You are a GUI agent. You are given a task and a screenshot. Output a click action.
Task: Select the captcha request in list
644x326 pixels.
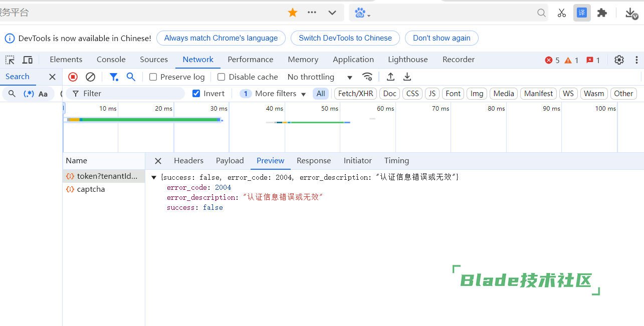coord(91,189)
